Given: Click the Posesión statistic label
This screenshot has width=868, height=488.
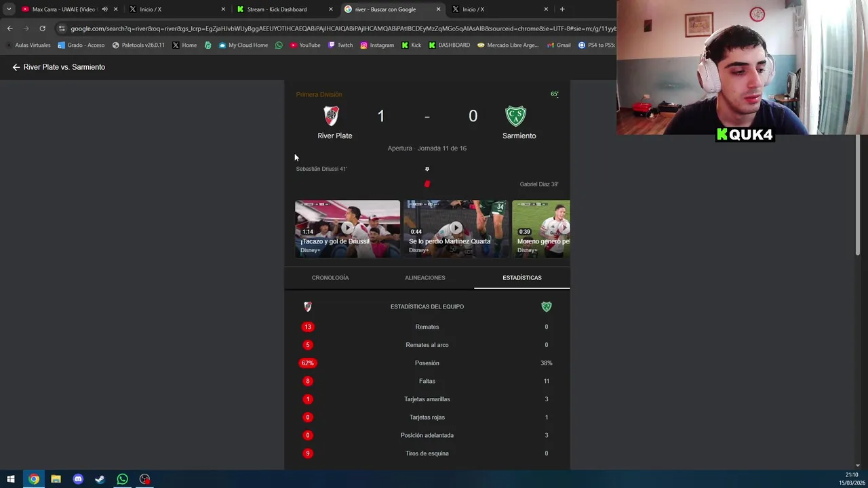Looking at the screenshot, I should [x=427, y=363].
